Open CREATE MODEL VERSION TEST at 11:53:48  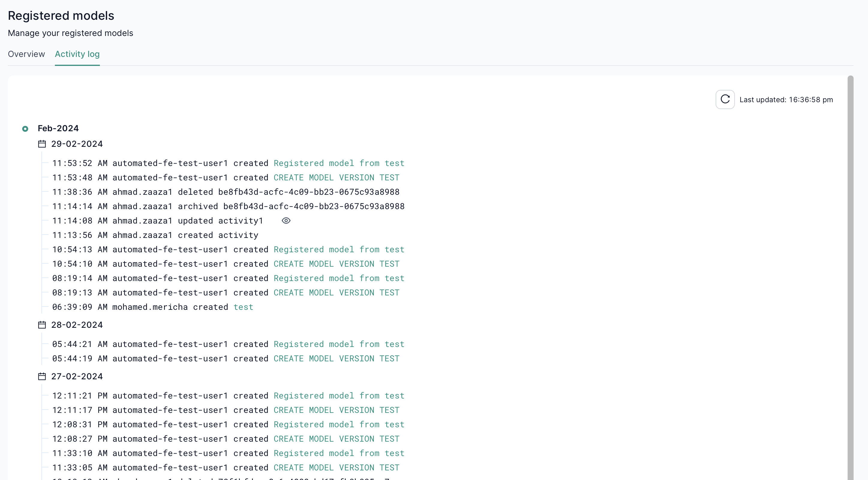point(336,177)
